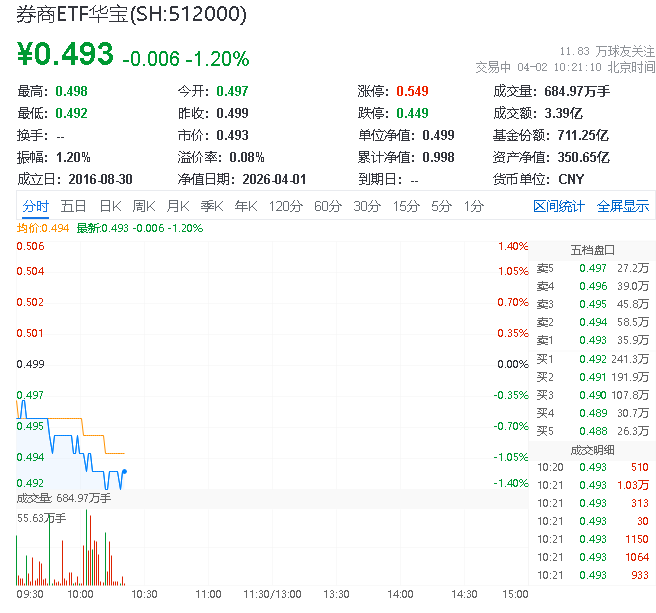Click the 均价:0.494 label
The height and width of the screenshot is (613, 656).
43,228
